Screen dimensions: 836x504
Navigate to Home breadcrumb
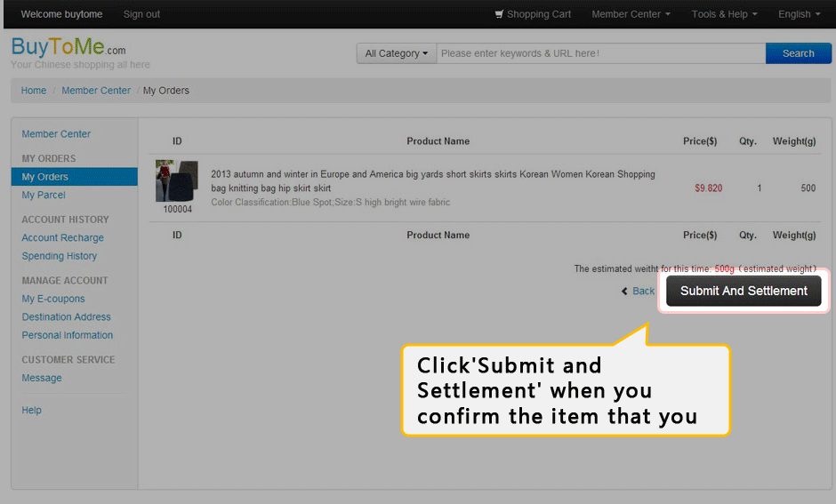point(34,91)
